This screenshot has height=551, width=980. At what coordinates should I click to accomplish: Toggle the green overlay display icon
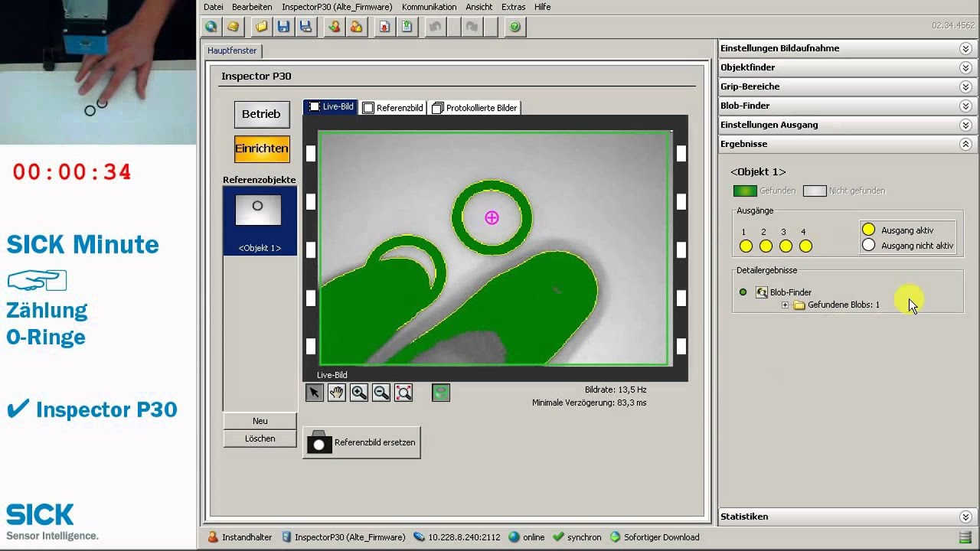(441, 393)
